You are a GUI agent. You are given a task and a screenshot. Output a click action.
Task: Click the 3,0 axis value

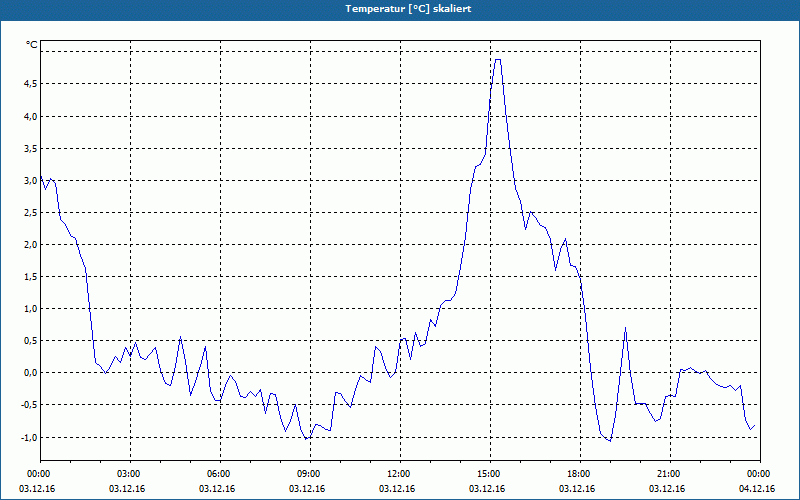[x=31, y=180]
